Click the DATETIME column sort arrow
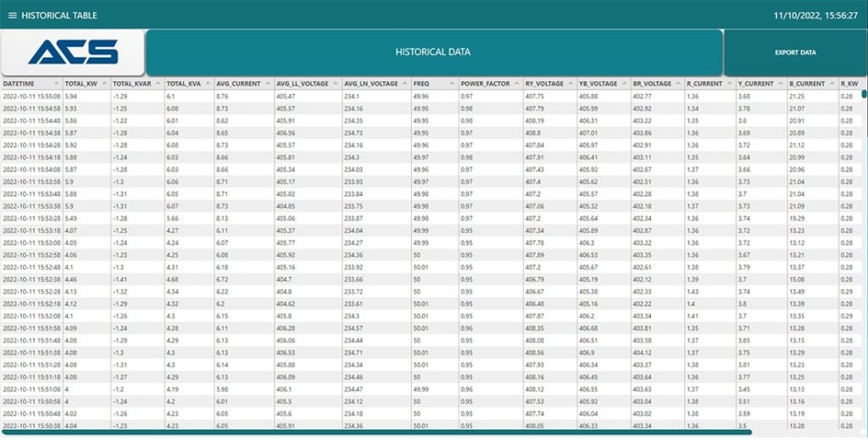 tap(57, 84)
